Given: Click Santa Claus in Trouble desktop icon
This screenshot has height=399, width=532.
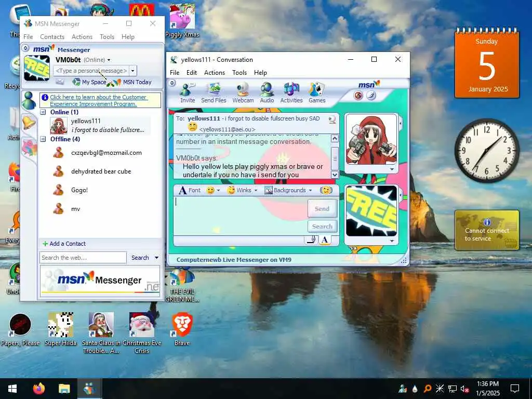Looking at the screenshot, I should click(x=101, y=332).
